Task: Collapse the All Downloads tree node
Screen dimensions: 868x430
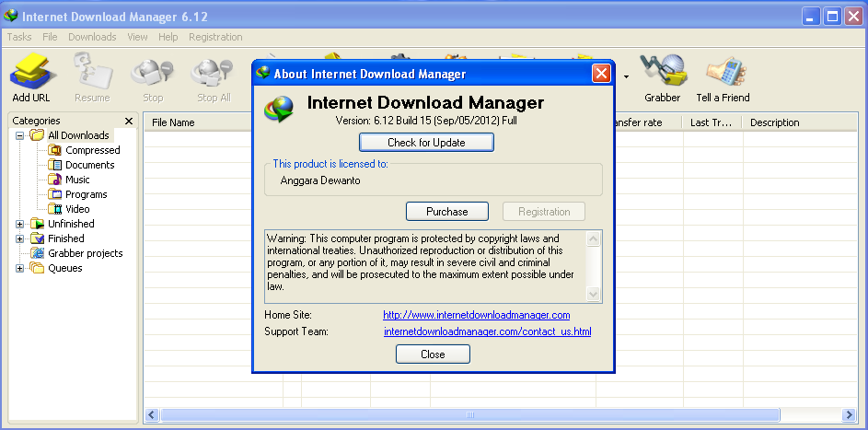Action: click(20, 135)
